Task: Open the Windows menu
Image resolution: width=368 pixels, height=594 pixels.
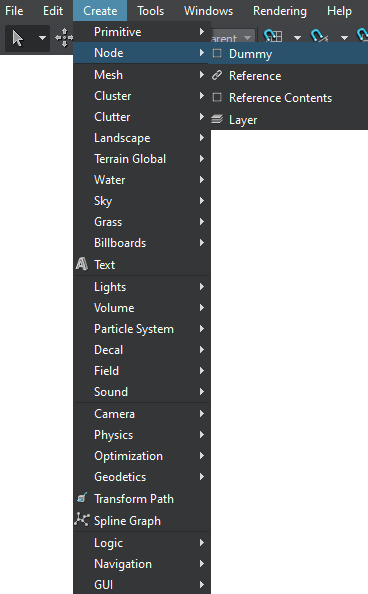Action: (x=208, y=11)
